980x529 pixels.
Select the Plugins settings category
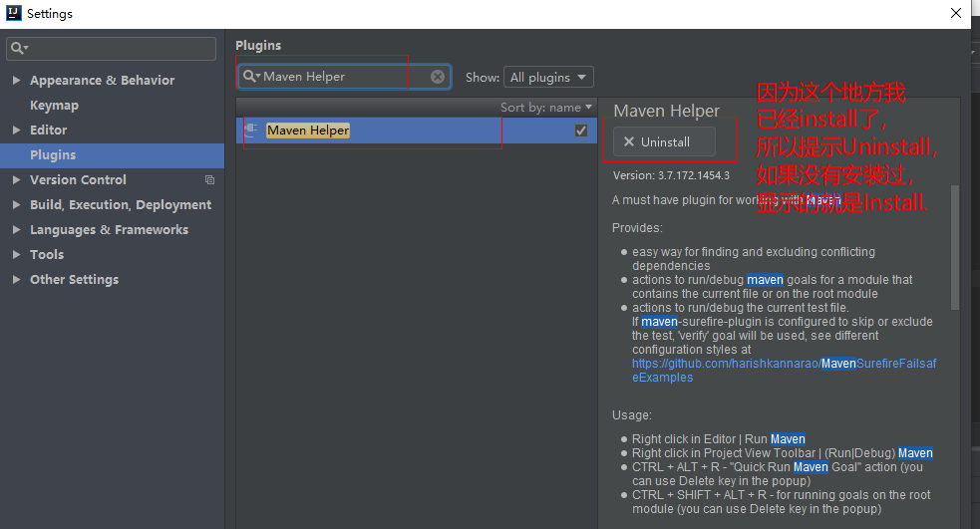(53, 155)
